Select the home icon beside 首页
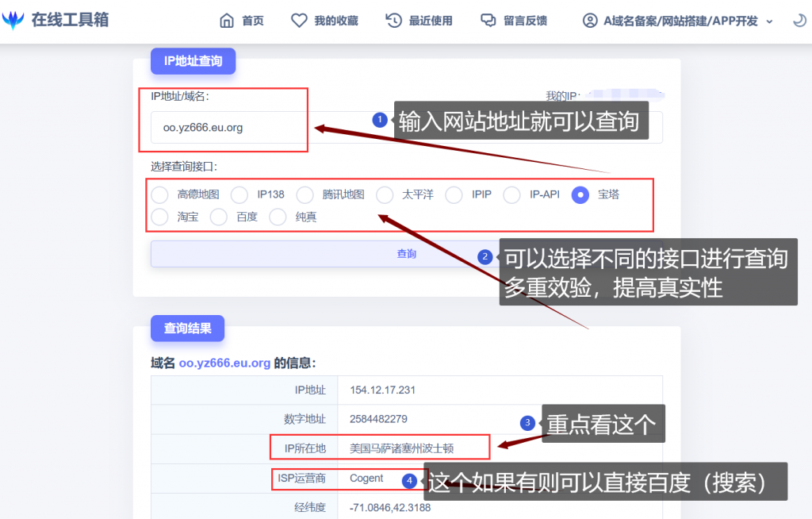Screen dimensions: 812x519 pos(227,21)
